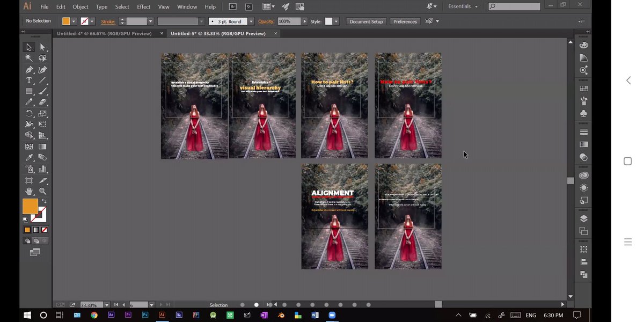Click the Preferences button
The width and height of the screenshot is (644, 322).
(405, 21)
